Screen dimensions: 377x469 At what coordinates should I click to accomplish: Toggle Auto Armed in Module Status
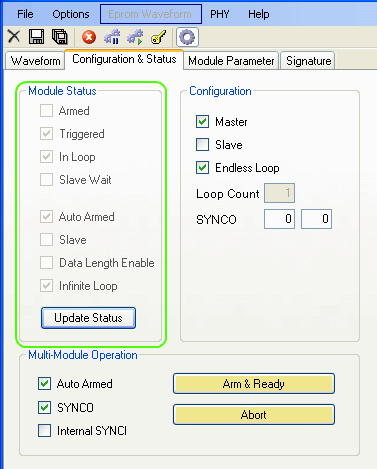46,217
